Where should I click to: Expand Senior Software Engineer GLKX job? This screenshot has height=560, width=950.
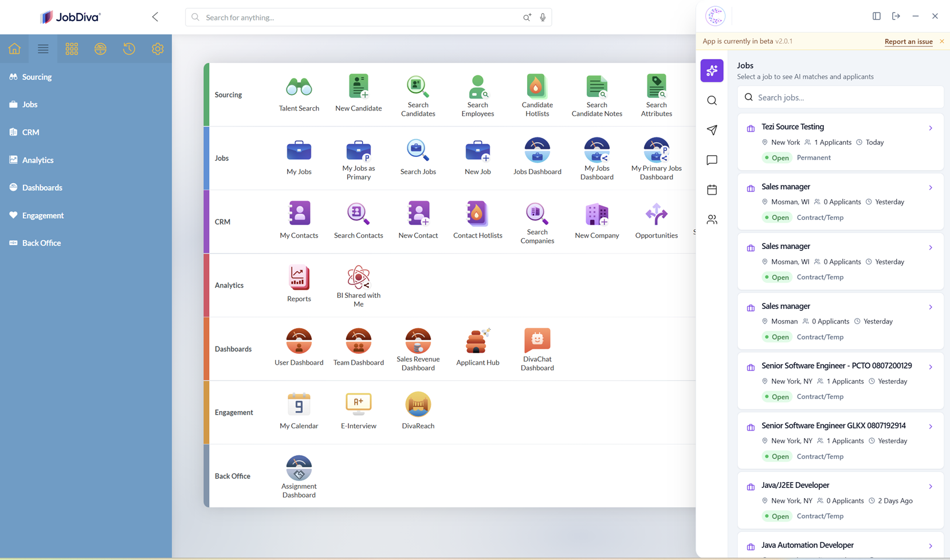click(931, 427)
